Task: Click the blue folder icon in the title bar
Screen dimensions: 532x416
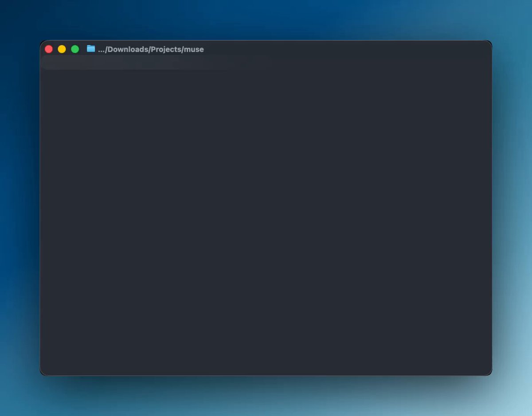Action: [91, 49]
